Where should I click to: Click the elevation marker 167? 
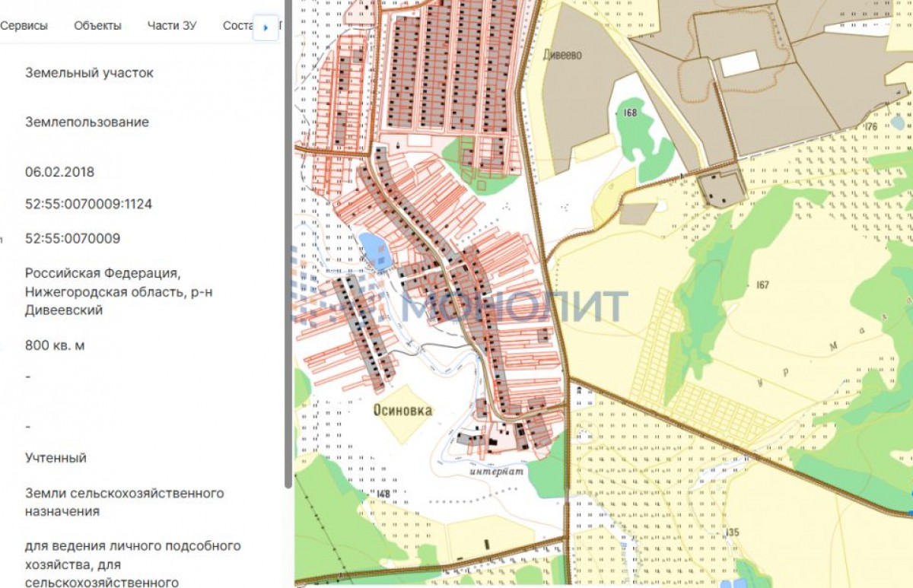pos(762,285)
